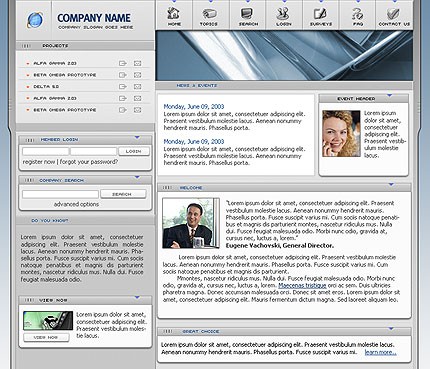Screen dimensions: 430x369
Task: Open arrow icon for first Alfa Gamma 2.03
Action: [123, 63]
